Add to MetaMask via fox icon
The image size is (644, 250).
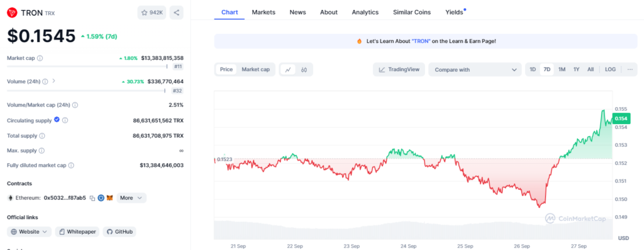pos(109,198)
